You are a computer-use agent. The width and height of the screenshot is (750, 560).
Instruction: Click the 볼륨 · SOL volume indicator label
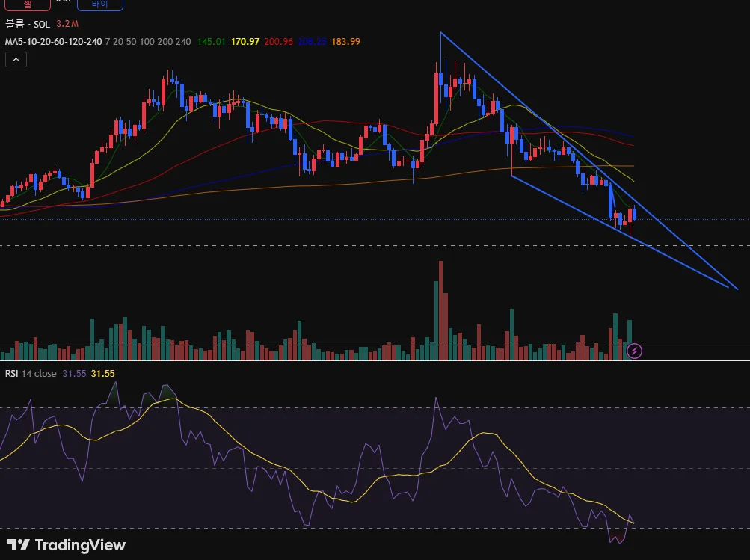pyautogui.click(x=27, y=24)
